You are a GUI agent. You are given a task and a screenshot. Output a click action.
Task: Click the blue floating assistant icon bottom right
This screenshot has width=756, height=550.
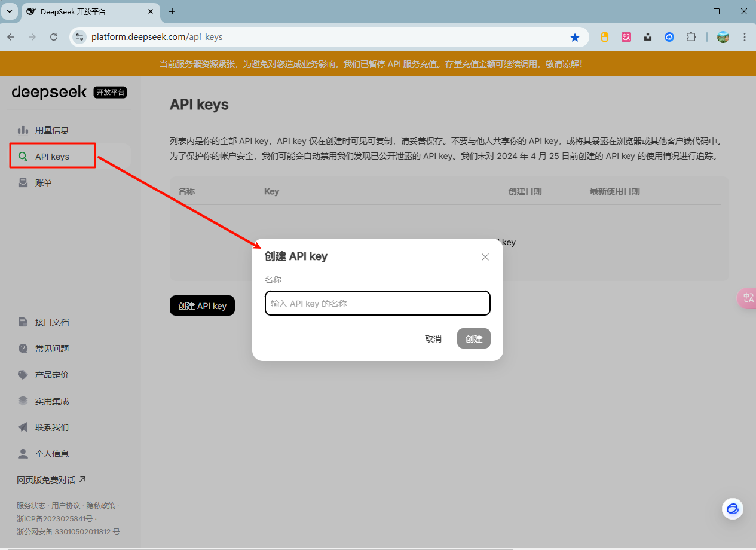pyautogui.click(x=733, y=509)
